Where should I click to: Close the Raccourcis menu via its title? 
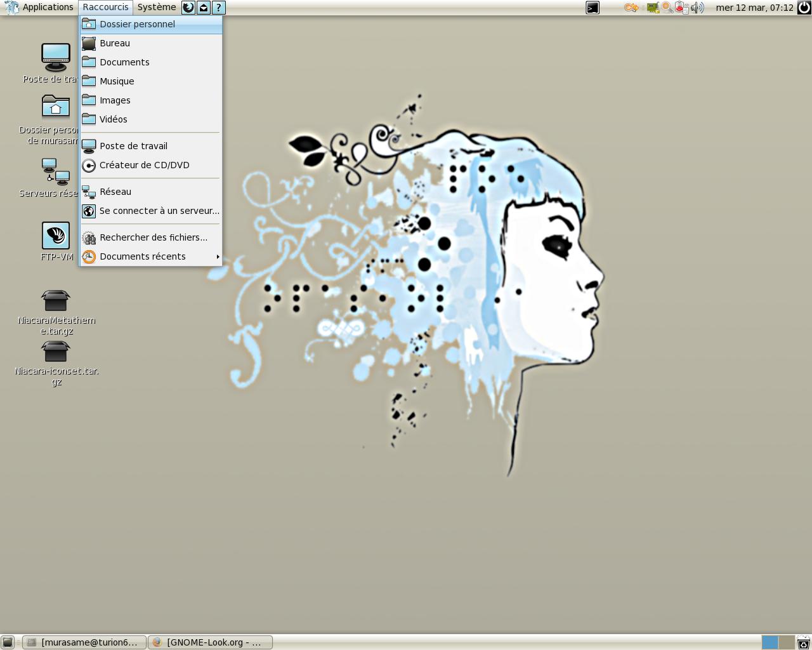tap(106, 8)
